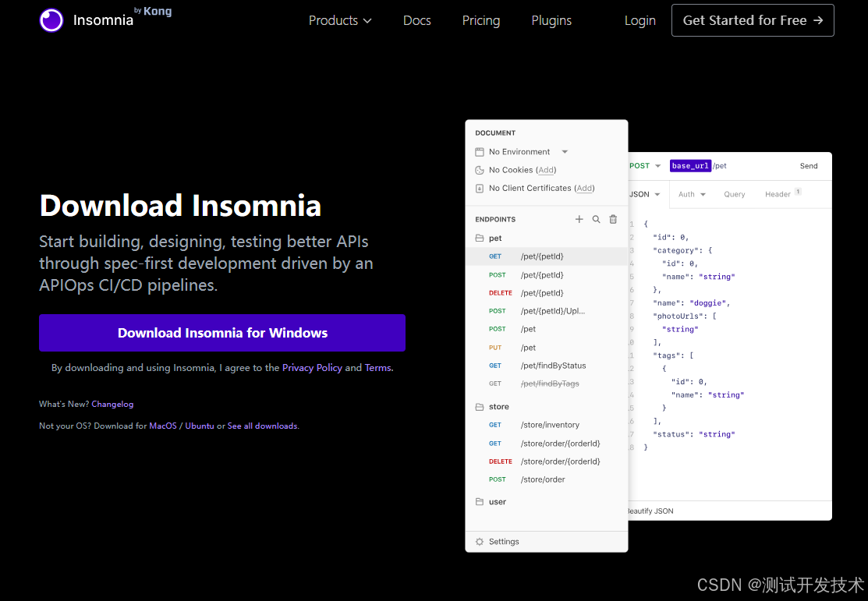Click Add link next to No Cookies
The width and height of the screenshot is (868, 601).
tap(547, 170)
